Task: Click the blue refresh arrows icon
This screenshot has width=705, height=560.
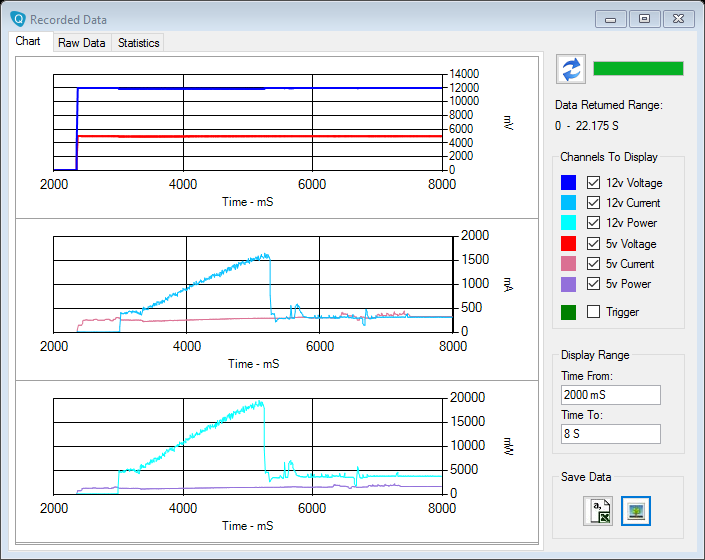Action: [x=570, y=69]
